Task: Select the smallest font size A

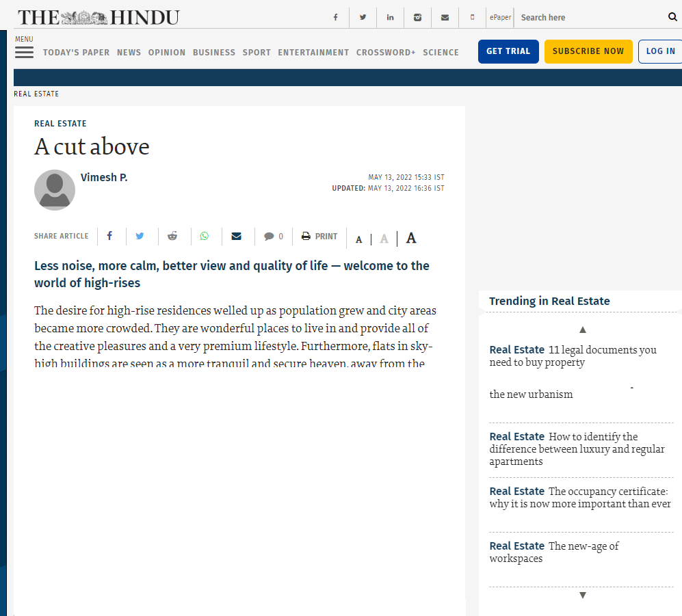Action: tap(359, 239)
